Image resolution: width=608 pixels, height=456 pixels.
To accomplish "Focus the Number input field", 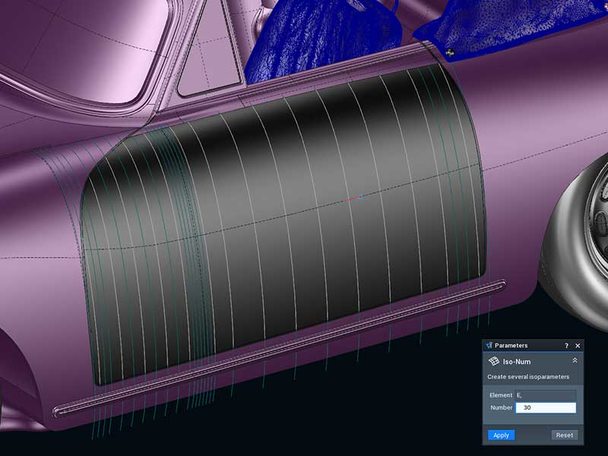I will [x=546, y=408].
